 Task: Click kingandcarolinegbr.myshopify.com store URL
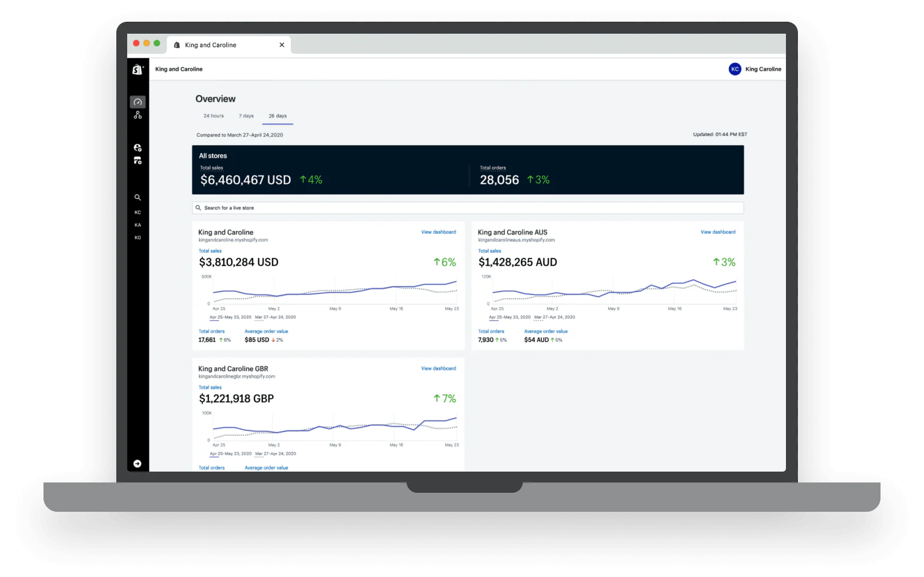pyautogui.click(x=237, y=377)
